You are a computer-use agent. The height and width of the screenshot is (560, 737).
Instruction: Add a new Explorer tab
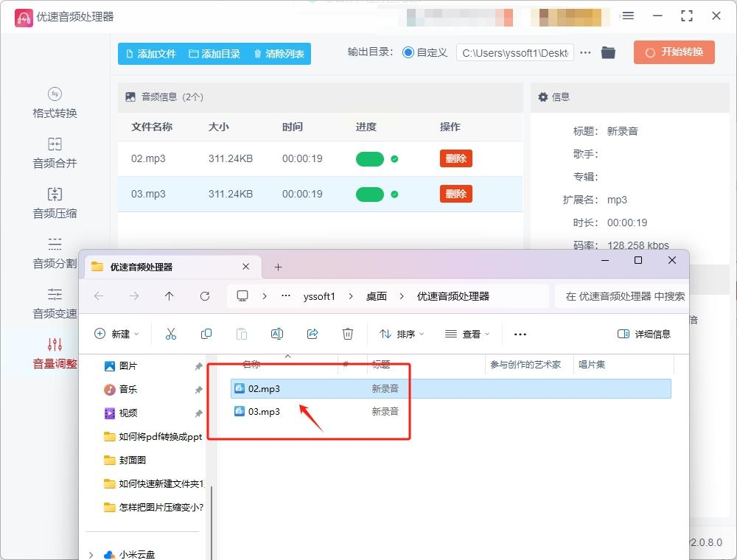[279, 267]
